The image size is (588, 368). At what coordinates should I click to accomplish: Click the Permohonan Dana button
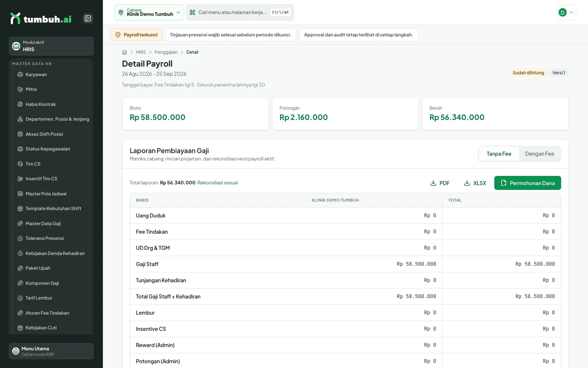(x=528, y=183)
